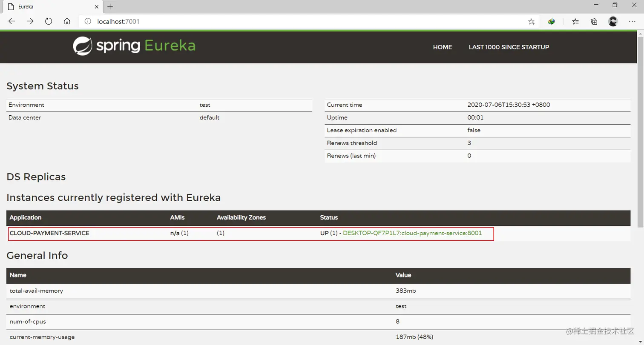The height and width of the screenshot is (345, 644).
Task: Open the Collections icon
Action: [594, 21]
